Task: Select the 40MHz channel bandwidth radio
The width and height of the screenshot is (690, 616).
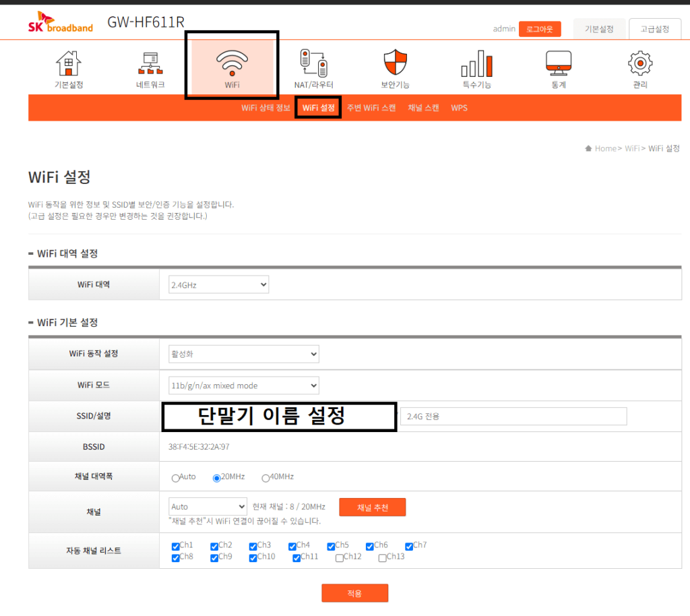Action: coord(265,478)
